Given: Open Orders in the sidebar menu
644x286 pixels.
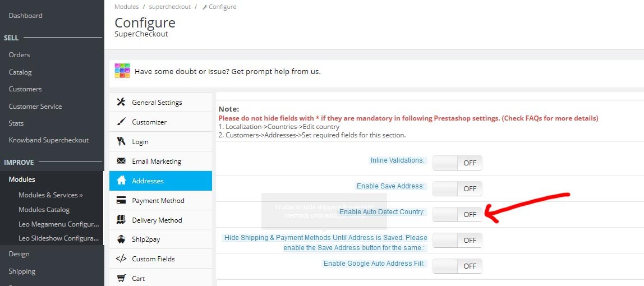Looking at the screenshot, I should (x=19, y=55).
